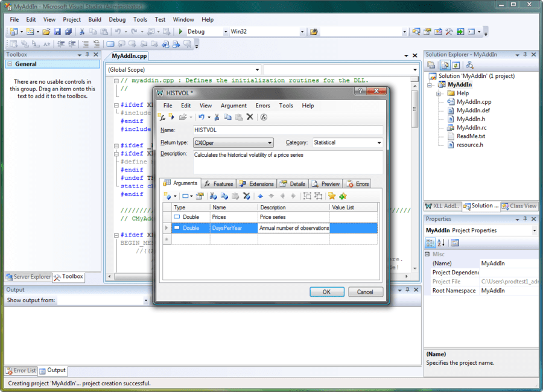The width and height of the screenshot is (543, 392).
Task: Click the red X delete icon in the wizard toolbar
Action: click(x=250, y=117)
